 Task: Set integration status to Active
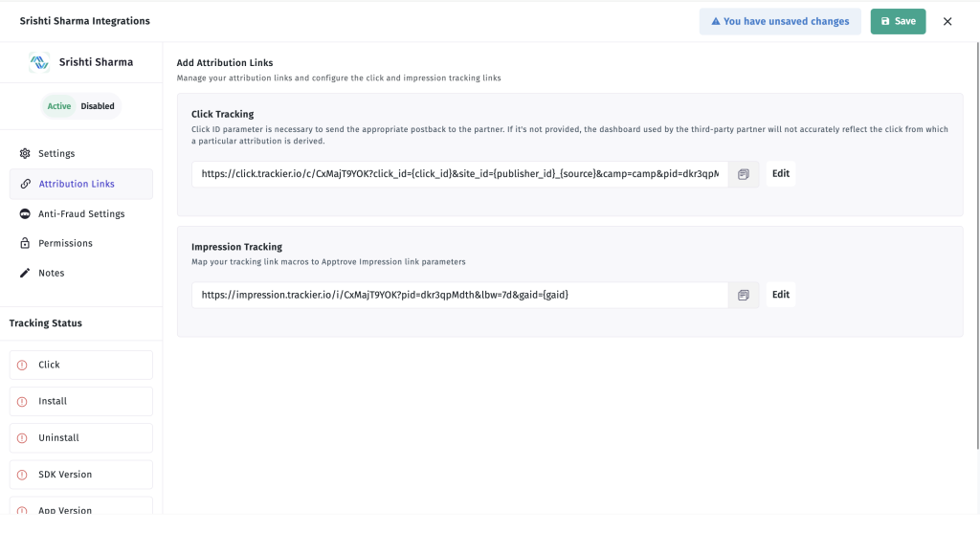(x=59, y=106)
